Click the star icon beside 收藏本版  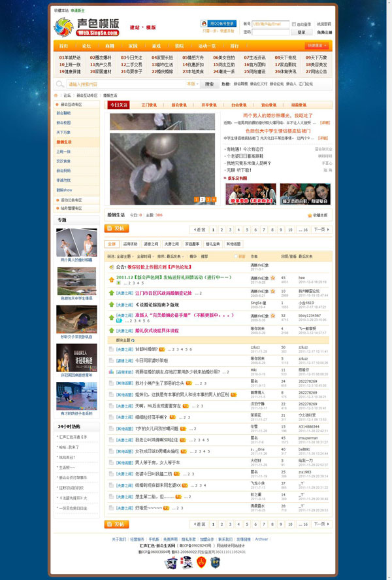(310, 215)
